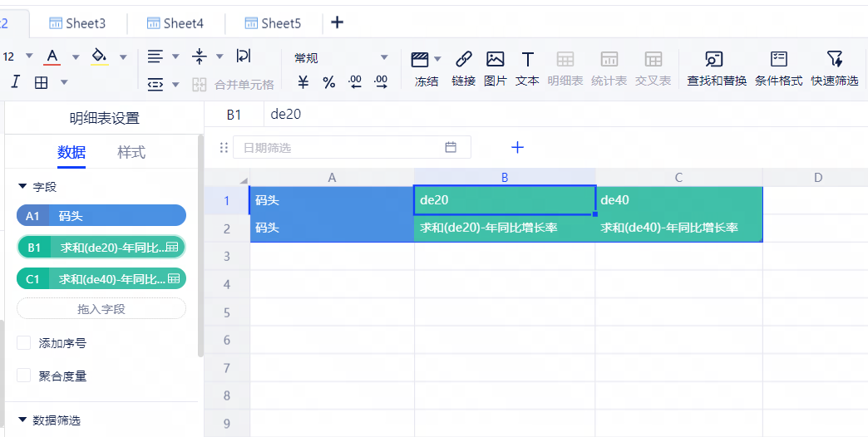The width and height of the screenshot is (868, 437).
Task: Open the 条件格式 conditional format tool
Action: 778,60
